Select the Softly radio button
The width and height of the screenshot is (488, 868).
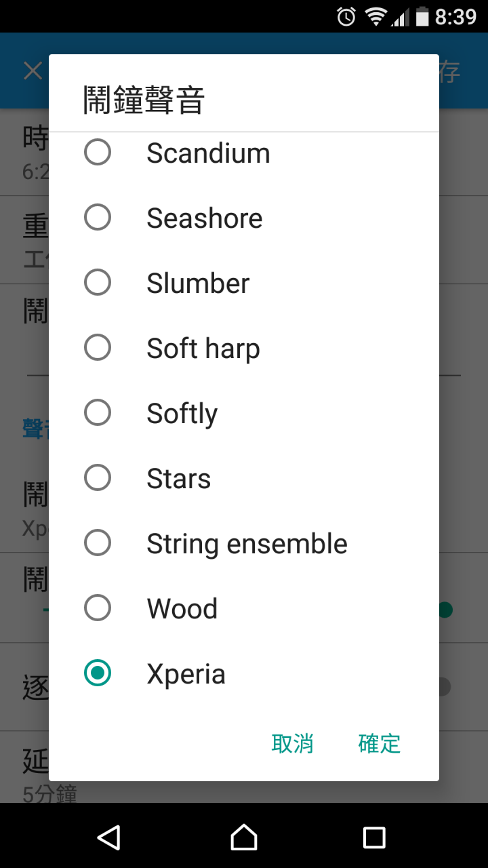pos(98,413)
